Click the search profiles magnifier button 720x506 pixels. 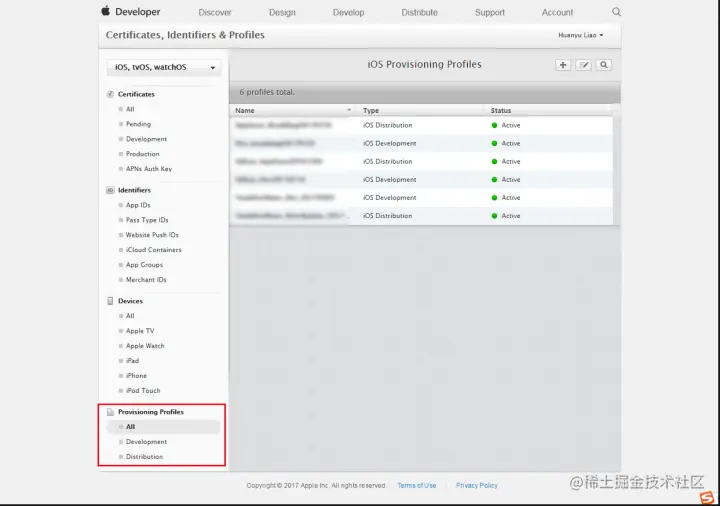(x=604, y=65)
